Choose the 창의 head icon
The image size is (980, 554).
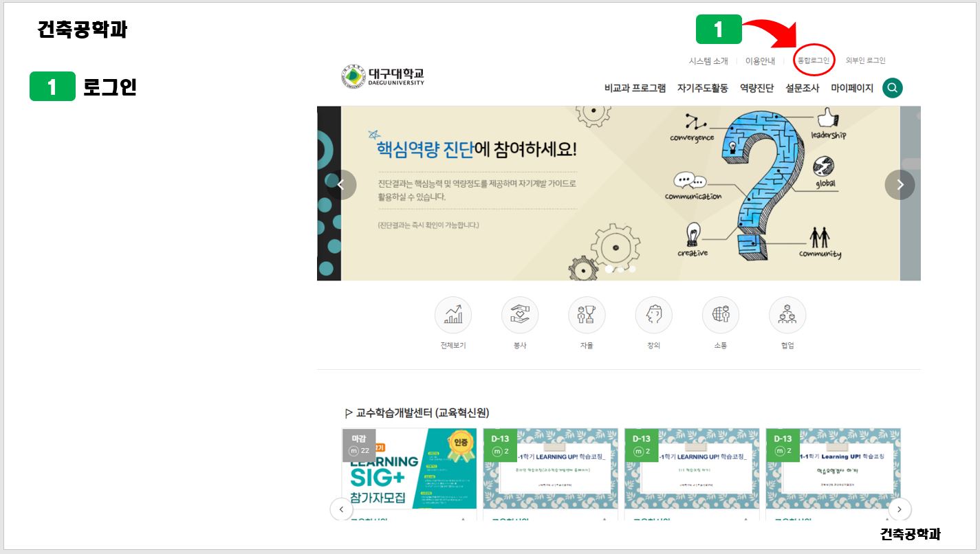point(653,315)
